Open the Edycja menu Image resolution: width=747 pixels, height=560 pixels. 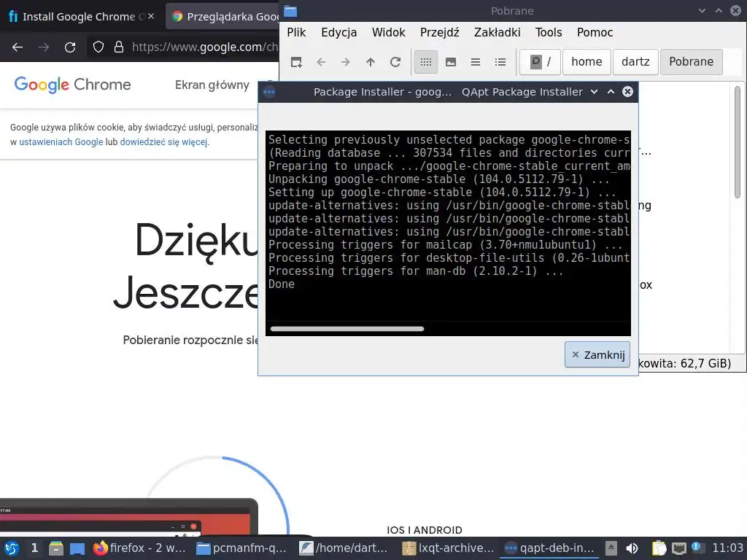(x=338, y=32)
